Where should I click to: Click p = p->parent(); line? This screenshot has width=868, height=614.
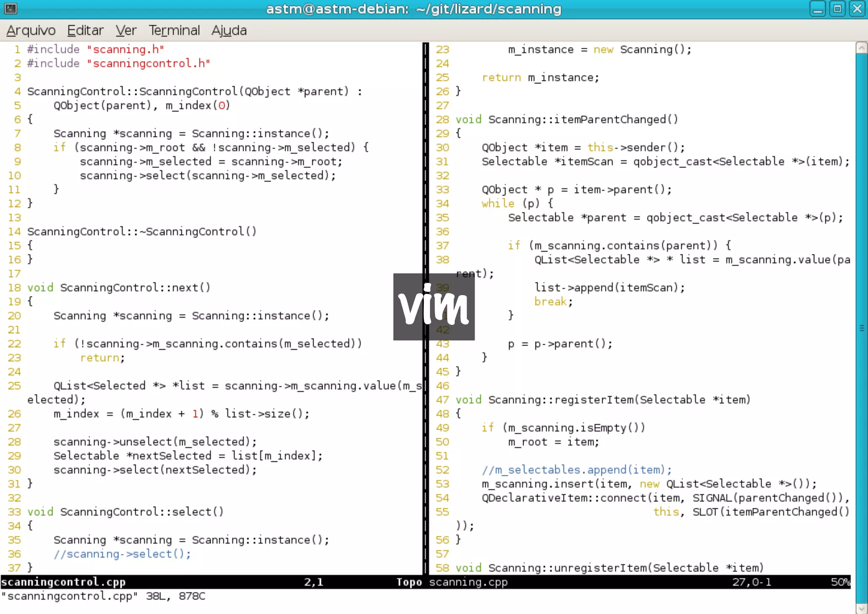click(560, 344)
